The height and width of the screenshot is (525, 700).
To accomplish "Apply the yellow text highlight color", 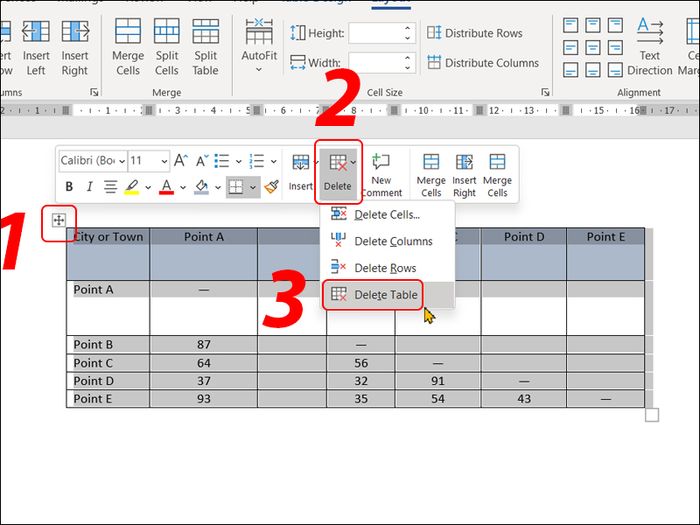I will (x=132, y=187).
